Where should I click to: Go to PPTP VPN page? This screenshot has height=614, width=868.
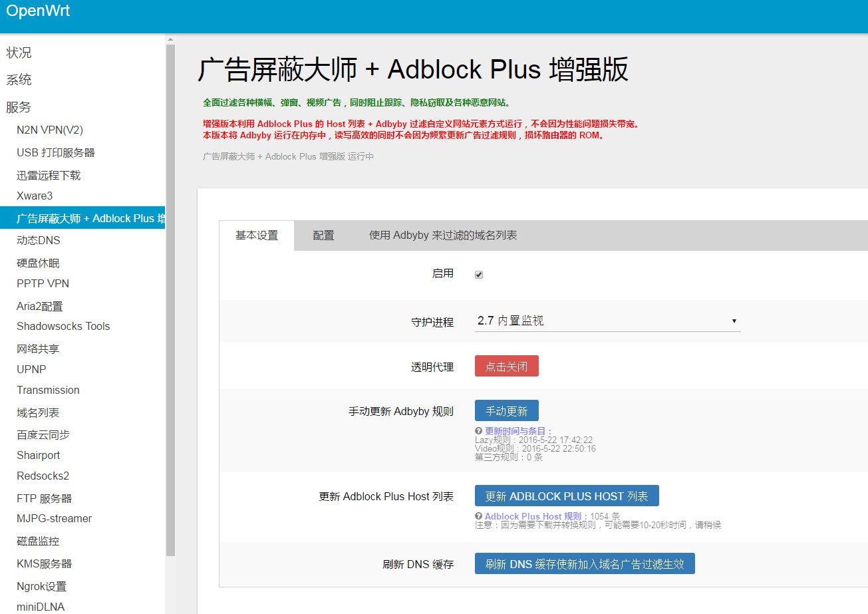[43, 283]
